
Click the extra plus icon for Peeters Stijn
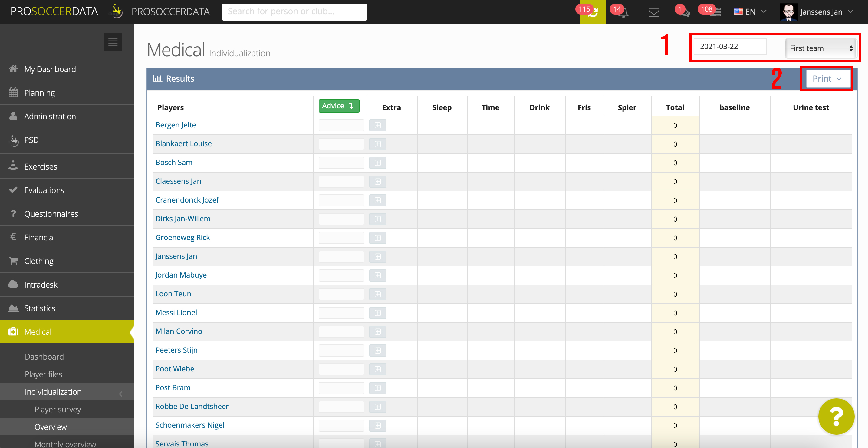[378, 351]
